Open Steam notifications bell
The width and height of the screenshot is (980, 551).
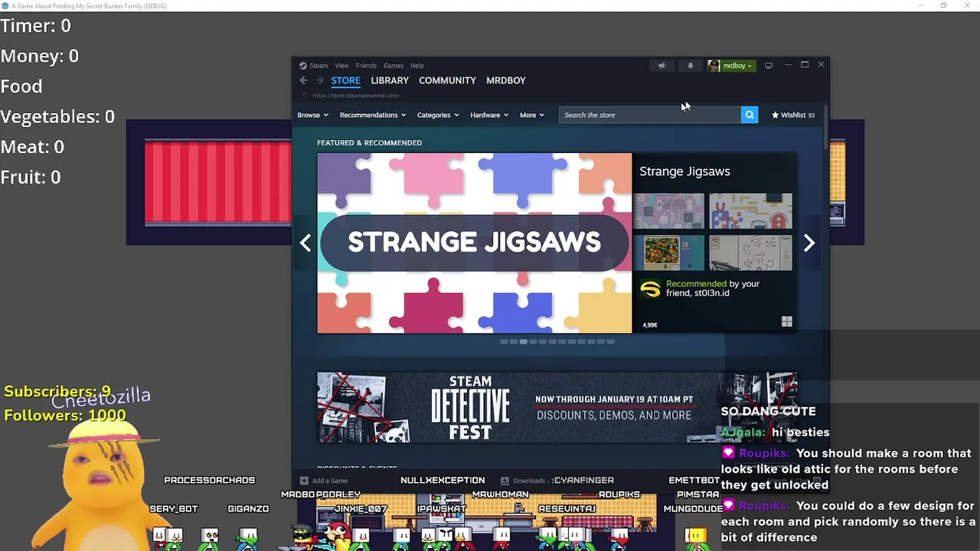click(691, 66)
